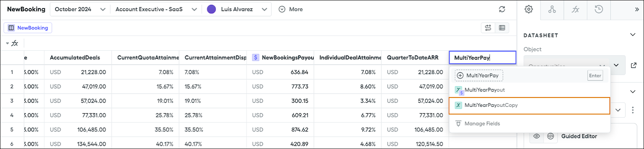The image size is (644, 149).
Task: Select MultiYearPayout field suggestion
Action: 529,90
